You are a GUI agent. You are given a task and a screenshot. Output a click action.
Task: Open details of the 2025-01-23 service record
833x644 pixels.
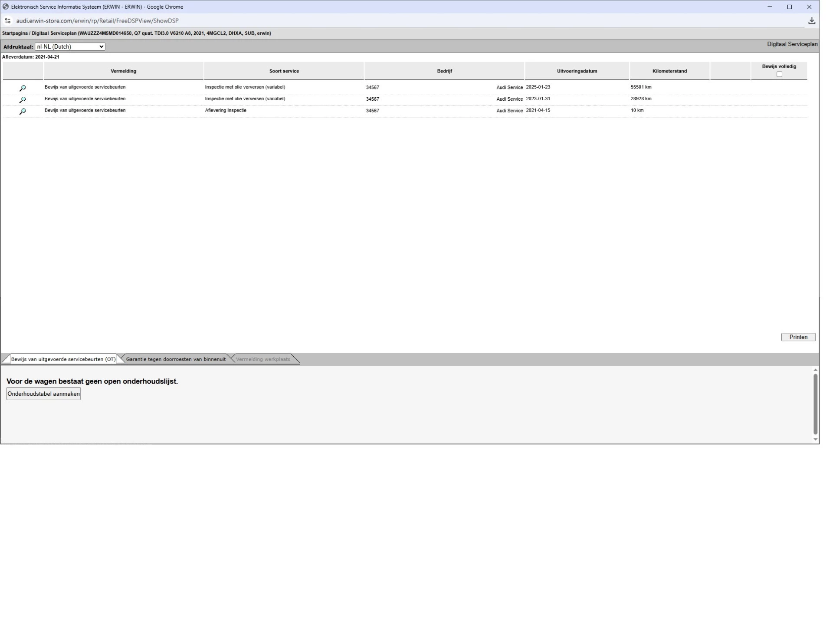click(23, 88)
